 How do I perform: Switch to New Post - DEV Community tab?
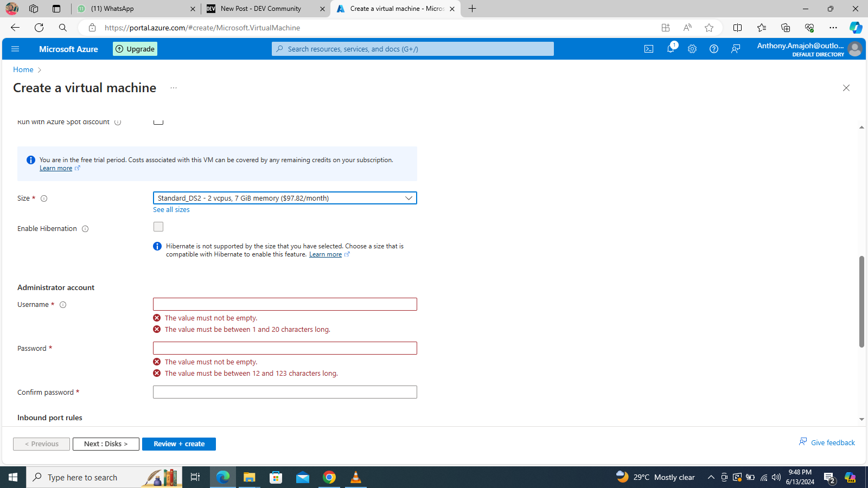point(265,9)
